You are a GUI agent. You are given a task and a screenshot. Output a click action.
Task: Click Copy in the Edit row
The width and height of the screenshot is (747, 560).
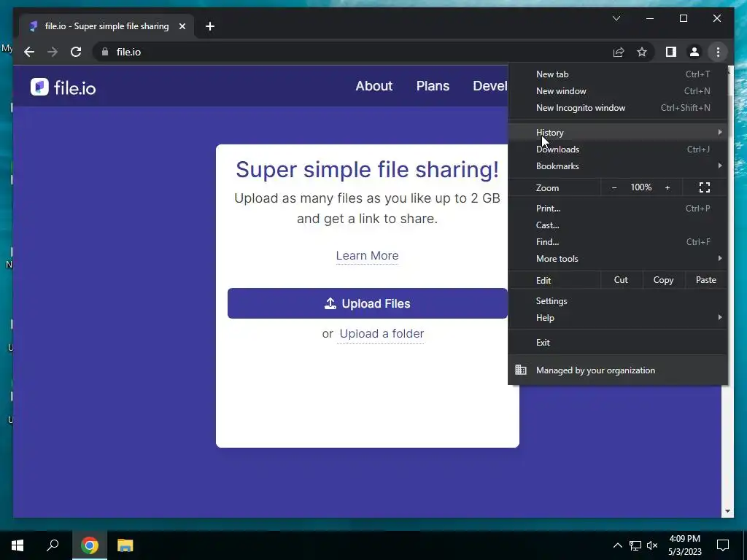click(663, 280)
